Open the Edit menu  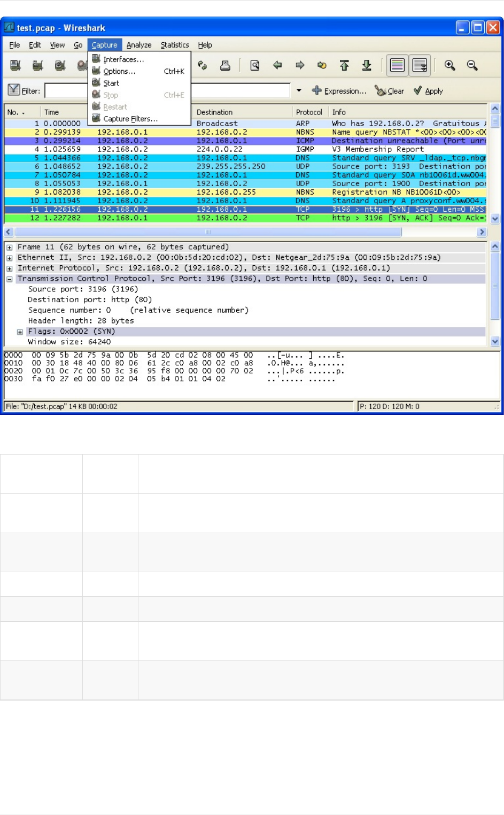coord(35,45)
